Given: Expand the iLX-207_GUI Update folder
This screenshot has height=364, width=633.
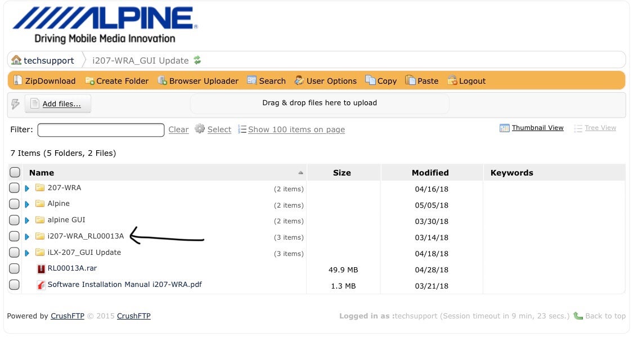Looking at the screenshot, I should coord(26,252).
